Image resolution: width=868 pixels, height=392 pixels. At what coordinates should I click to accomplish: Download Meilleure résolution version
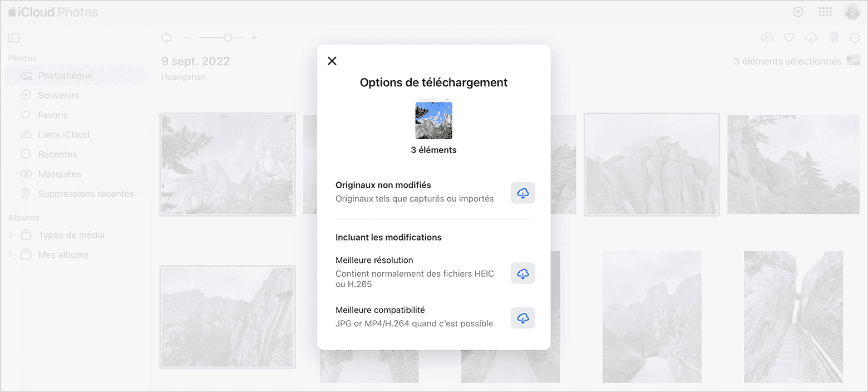click(523, 273)
